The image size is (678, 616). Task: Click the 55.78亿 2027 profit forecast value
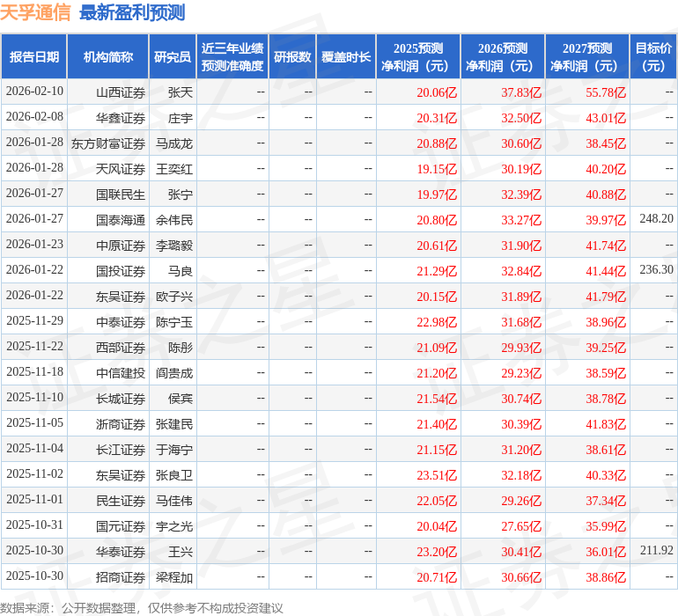[606, 92]
